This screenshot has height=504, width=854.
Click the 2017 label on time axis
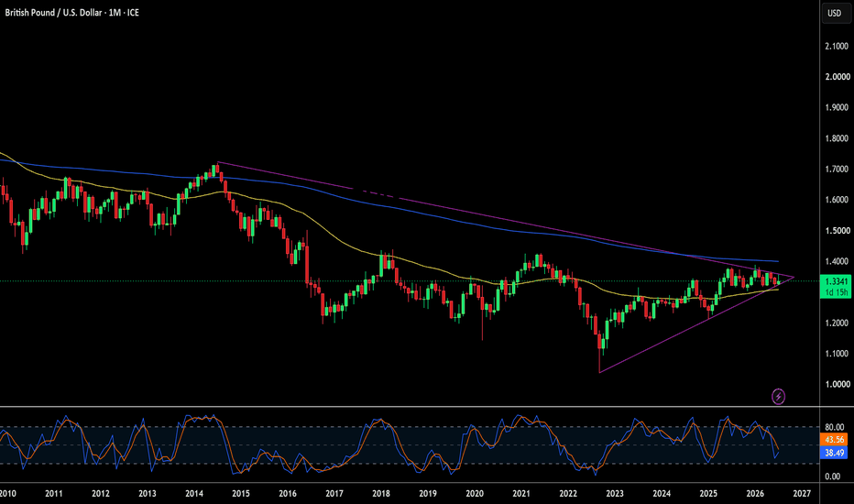click(334, 494)
